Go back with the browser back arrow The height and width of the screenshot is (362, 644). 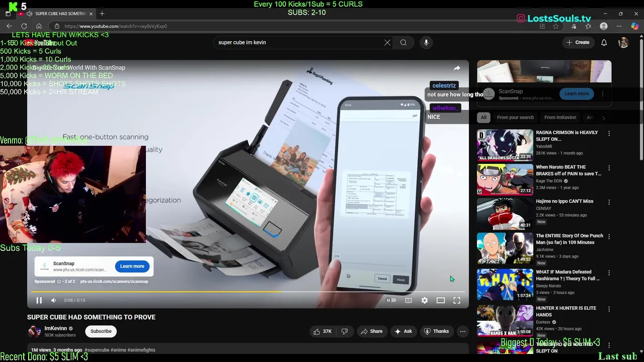(x=9, y=26)
